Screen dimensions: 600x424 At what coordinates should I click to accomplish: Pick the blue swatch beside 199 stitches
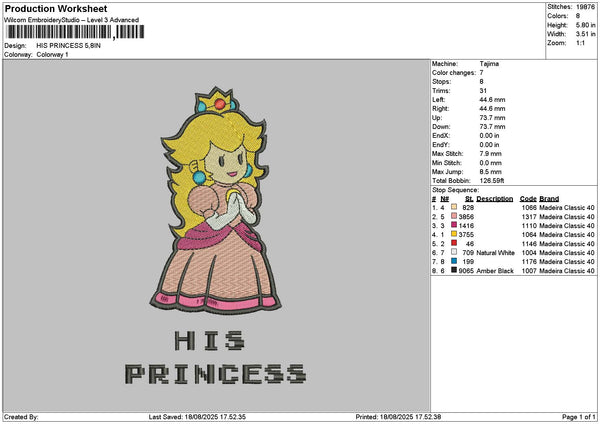(454, 261)
